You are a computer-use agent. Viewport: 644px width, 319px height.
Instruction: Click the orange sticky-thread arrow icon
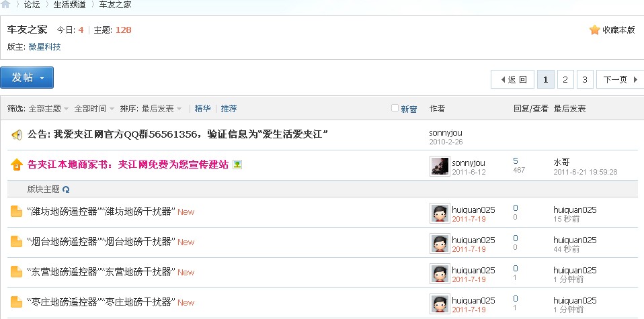[16, 165]
